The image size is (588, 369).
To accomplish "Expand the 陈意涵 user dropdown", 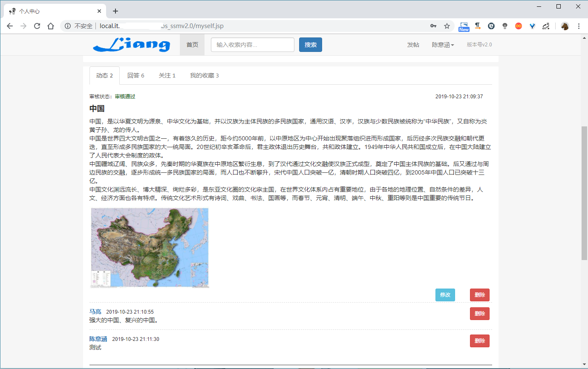I will tap(443, 45).
